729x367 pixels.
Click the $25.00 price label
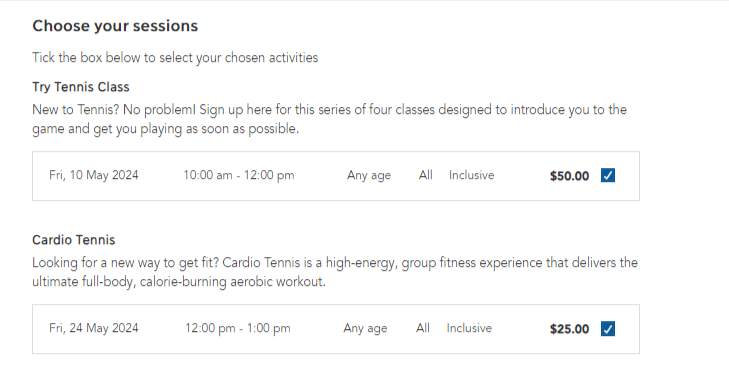click(x=569, y=329)
